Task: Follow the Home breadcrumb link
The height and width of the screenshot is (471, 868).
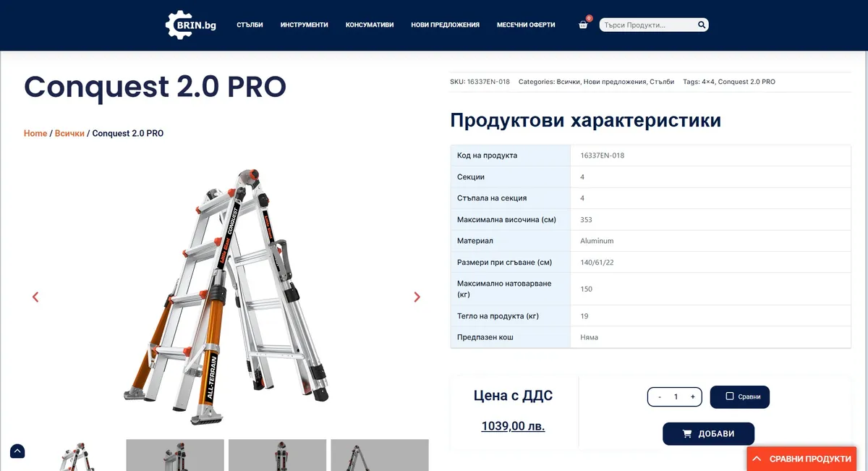Action: pyautogui.click(x=35, y=133)
